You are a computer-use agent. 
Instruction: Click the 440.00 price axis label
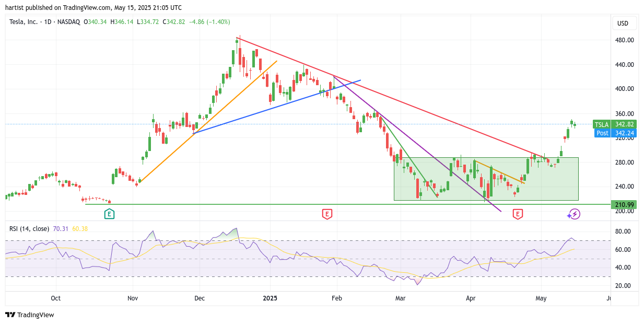coord(624,65)
